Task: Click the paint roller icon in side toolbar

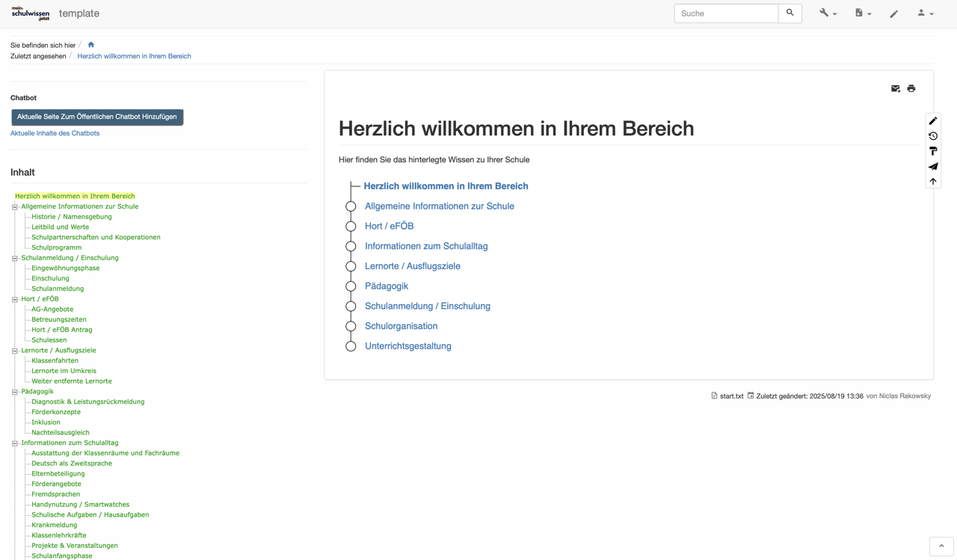Action: [x=933, y=151]
